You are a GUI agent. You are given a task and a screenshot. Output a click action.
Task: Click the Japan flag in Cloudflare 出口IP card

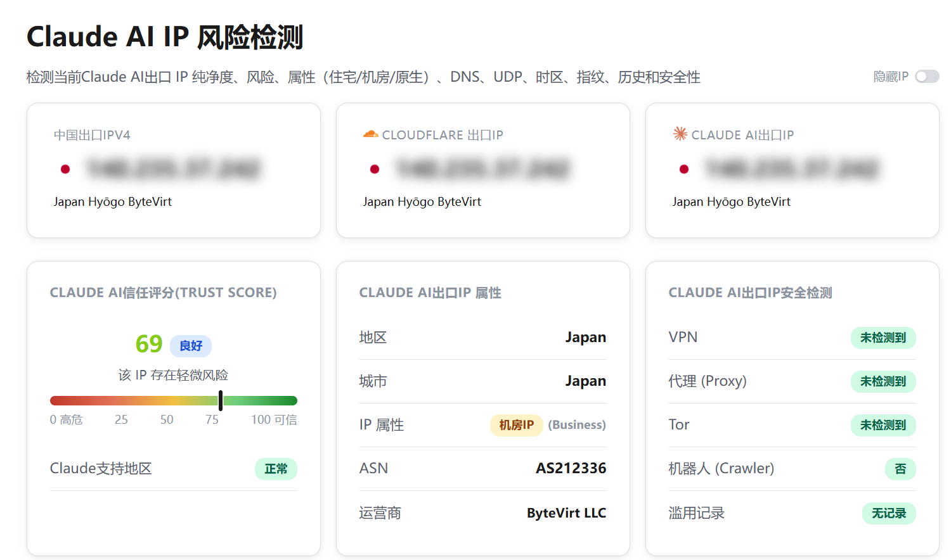pyautogui.click(x=375, y=169)
